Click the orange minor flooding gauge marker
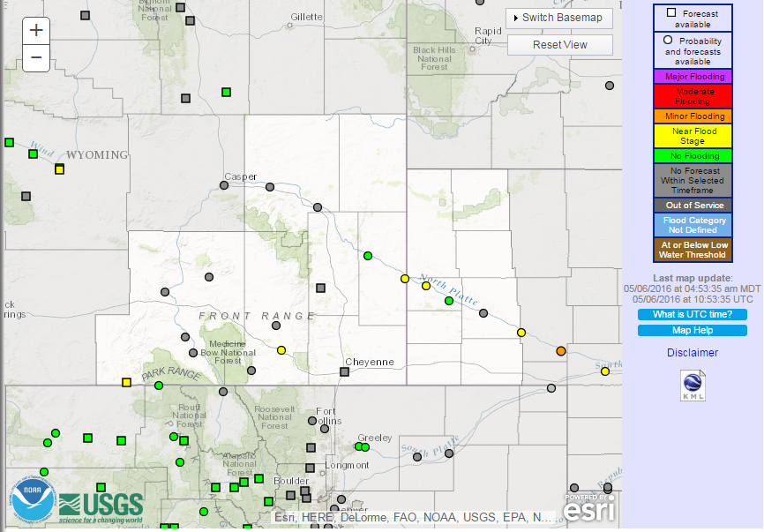Screen dimensions: 764x532 pyautogui.click(x=561, y=351)
